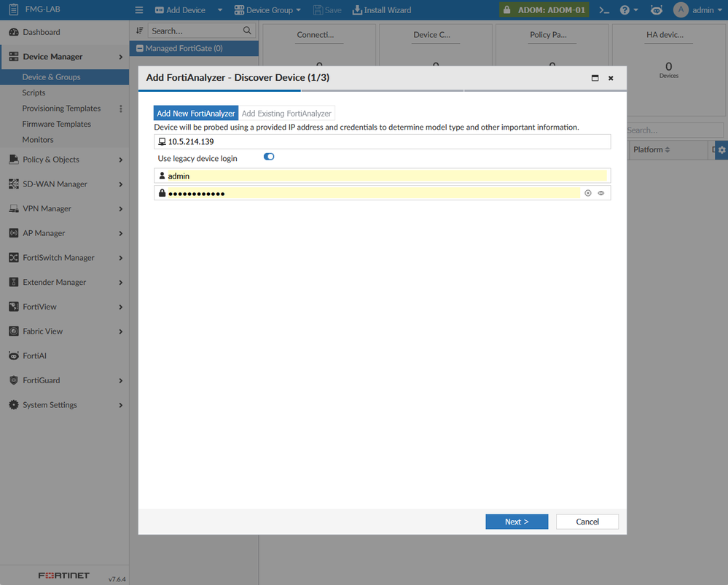Open the Add Device dropdown arrow

coord(220,9)
